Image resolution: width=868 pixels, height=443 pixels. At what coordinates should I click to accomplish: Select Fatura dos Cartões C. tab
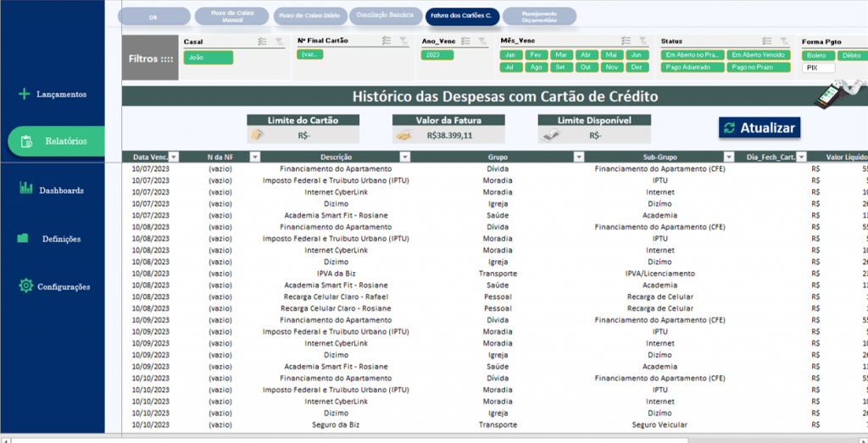[462, 16]
